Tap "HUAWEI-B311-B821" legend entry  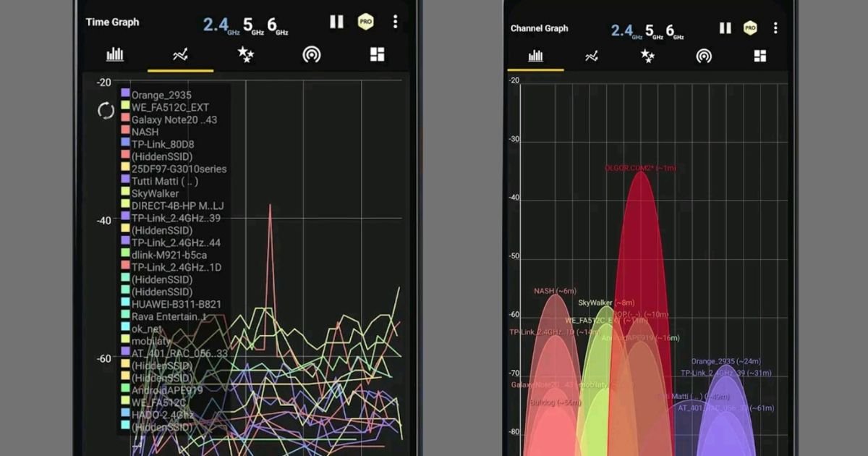click(x=176, y=304)
